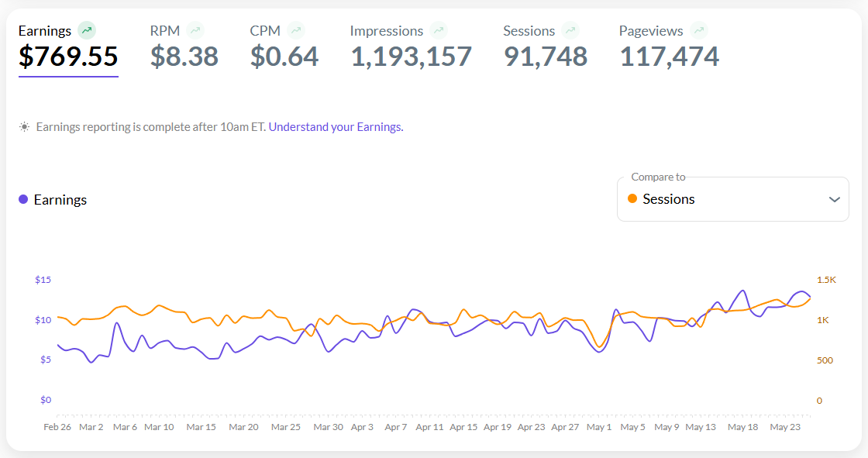Show the Impressions metric value 1,193,157
Viewport: 868px width, 458px height.
pos(412,57)
